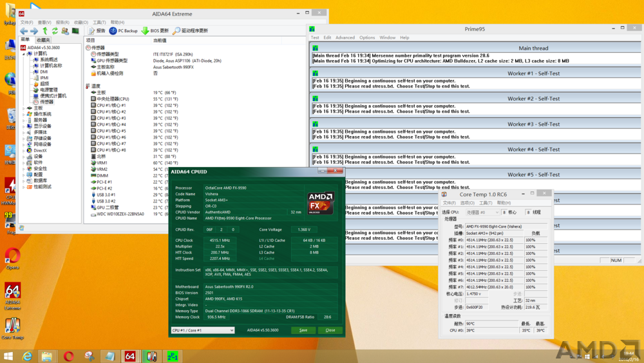Click the BIOS 更新 toolbar button
The height and width of the screenshot is (363, 644).
click(155, 31)
